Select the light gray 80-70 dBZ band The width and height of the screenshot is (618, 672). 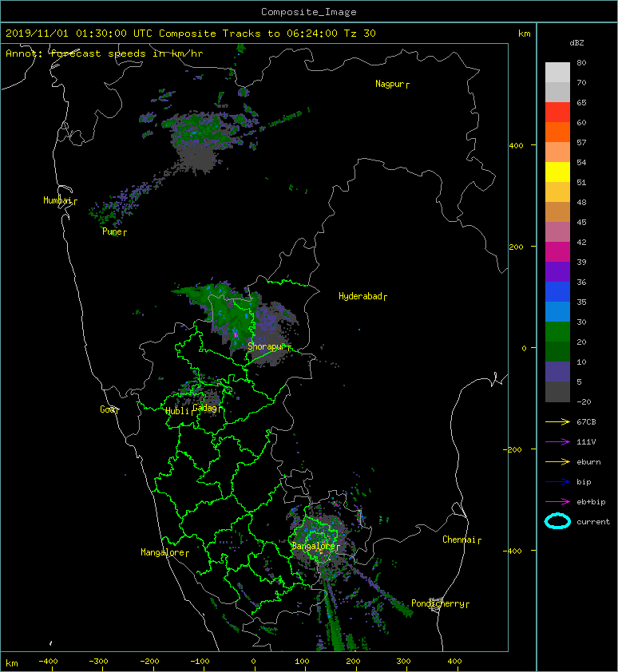click(x=557, y=73)
